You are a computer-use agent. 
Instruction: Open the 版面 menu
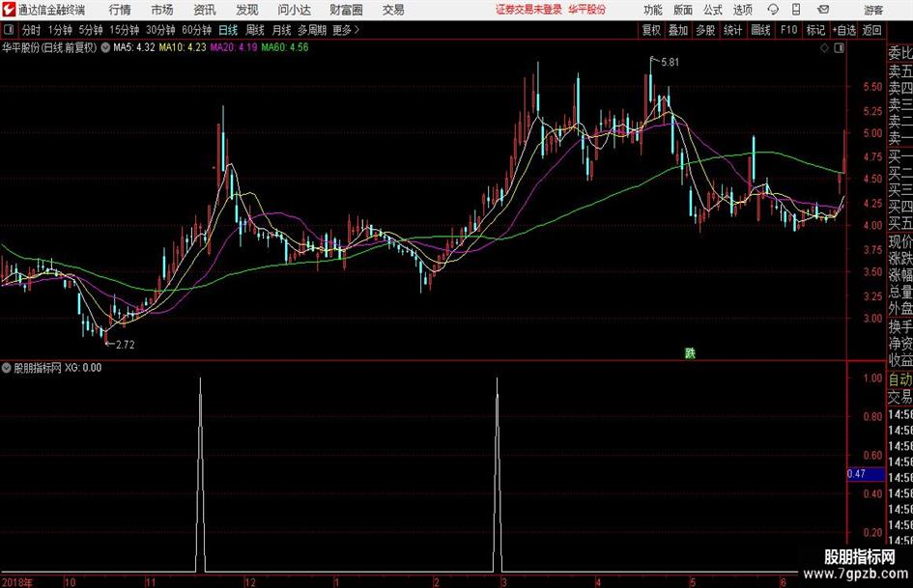(683, 10)
